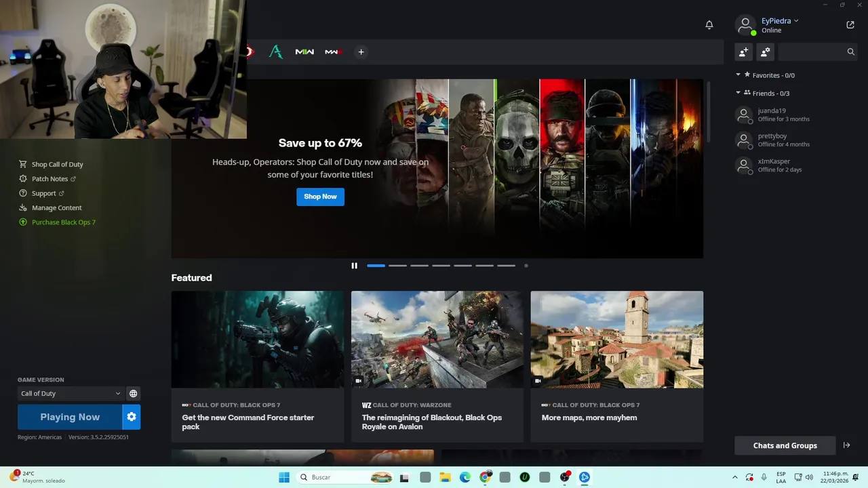The image size is (868, 488).
Task: Click the plus icon to add a game
Action: coord(361,52)
